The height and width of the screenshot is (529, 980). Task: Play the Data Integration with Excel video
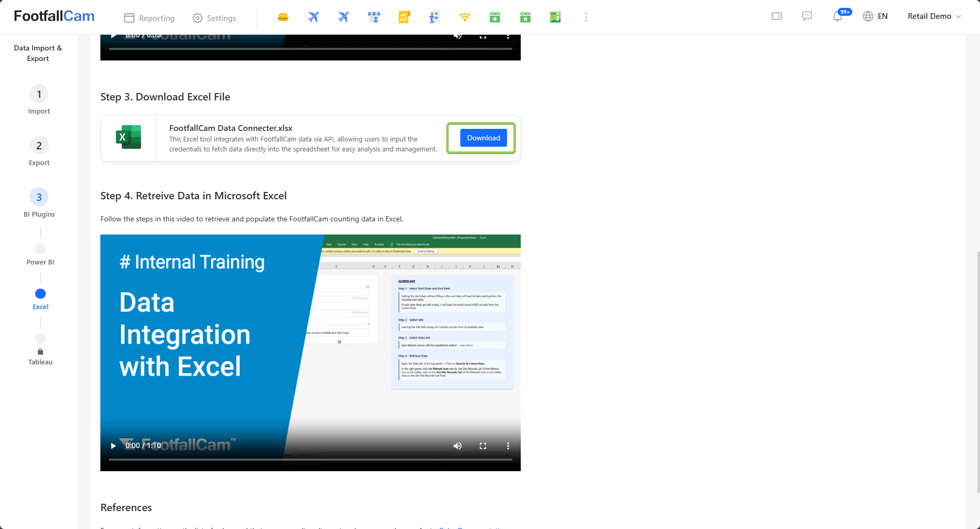click(x=113, y=446)
